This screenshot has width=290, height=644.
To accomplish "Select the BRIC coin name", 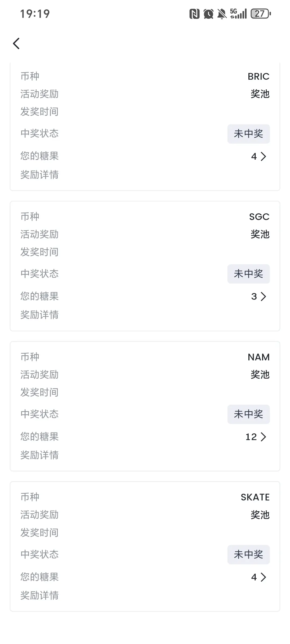I will [259, 76].
